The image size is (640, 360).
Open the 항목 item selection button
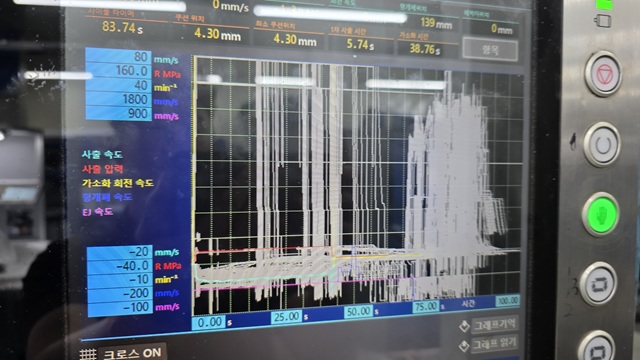[x=491, y=50]
